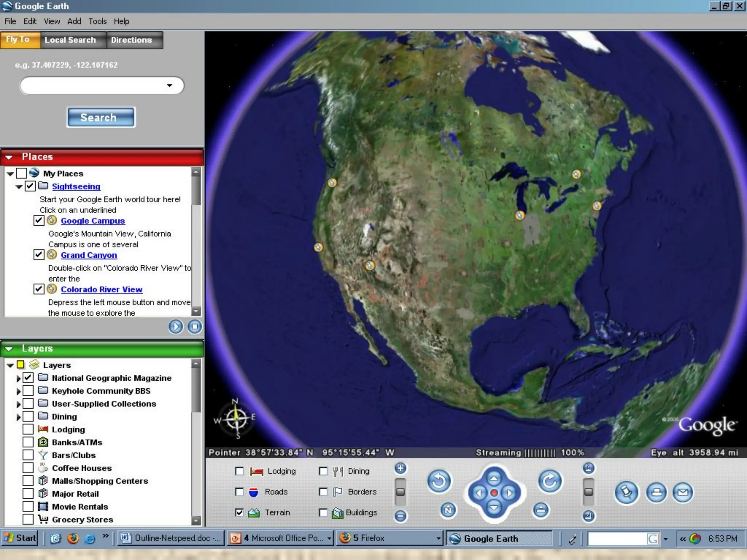The height and width of the screenshot is (560, 747).
Task: Open the Grand Canyon link
Action: (x=89, y=255)
